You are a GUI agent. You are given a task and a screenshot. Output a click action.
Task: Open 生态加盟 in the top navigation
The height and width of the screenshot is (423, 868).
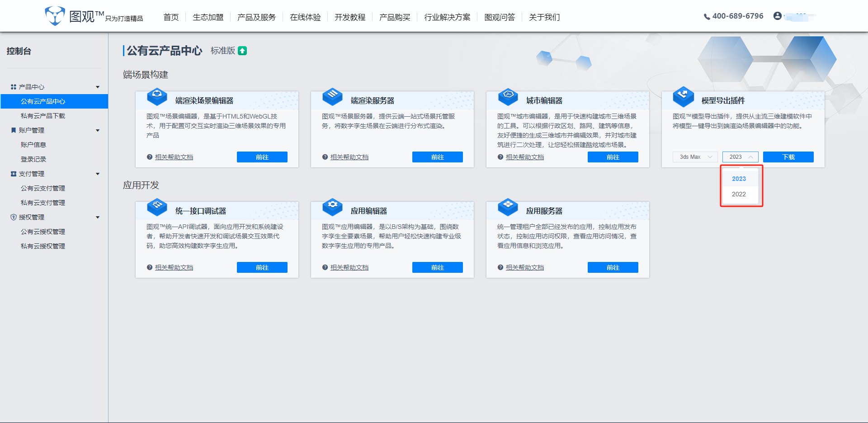(208, 17)
